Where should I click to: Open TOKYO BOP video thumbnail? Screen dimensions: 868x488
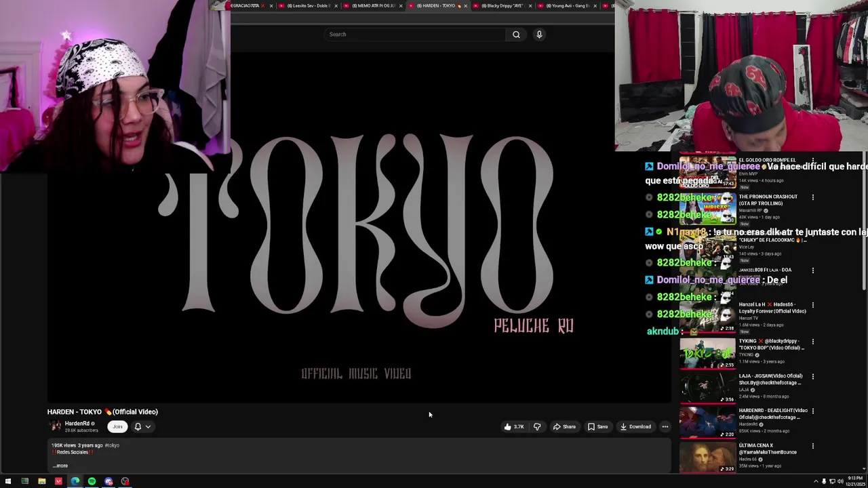pyautogui.click(x=708, y=353)
